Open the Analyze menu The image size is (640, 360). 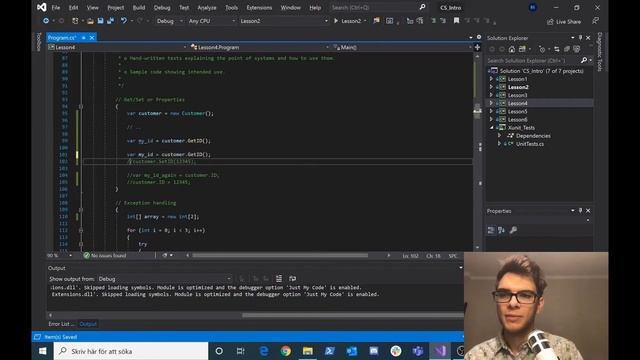tap(207, 8)
